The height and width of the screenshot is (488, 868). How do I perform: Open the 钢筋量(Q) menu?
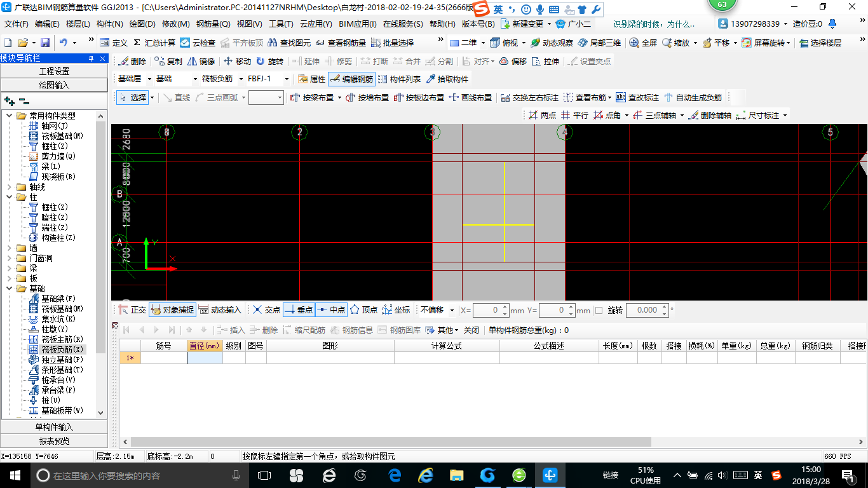pos(213,24)
